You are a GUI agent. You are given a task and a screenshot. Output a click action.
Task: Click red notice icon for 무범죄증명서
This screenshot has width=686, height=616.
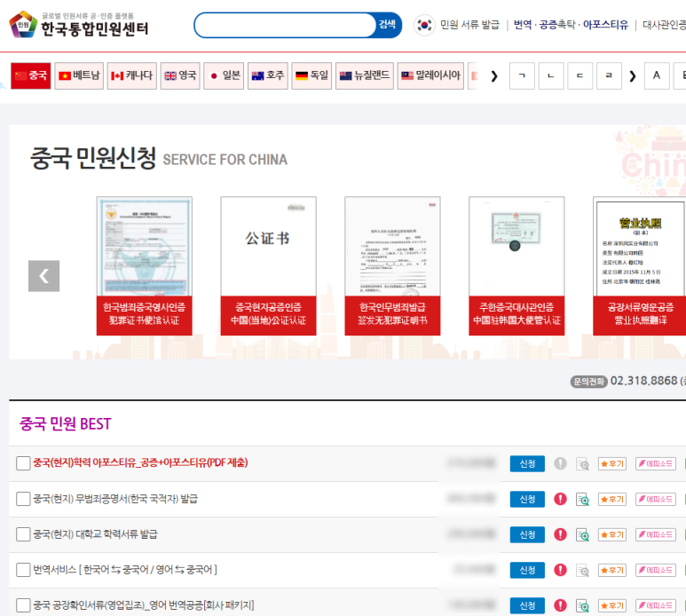(561, 499)
